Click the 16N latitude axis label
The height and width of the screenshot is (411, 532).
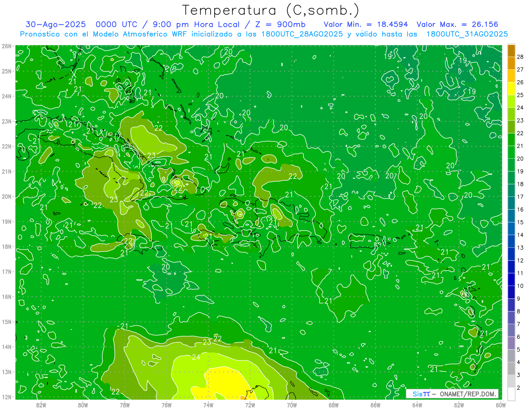pos(6,297)
